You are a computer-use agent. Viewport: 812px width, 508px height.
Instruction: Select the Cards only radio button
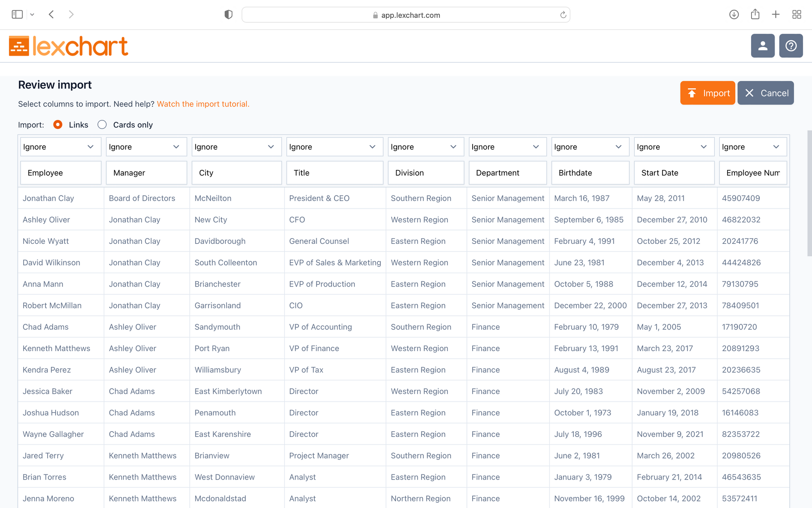(101, 125)
